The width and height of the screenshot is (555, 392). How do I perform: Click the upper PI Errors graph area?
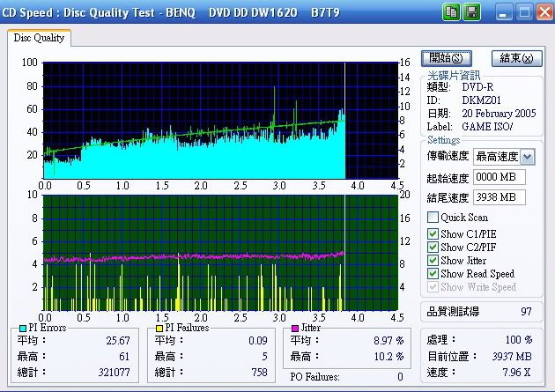(220, 121)
